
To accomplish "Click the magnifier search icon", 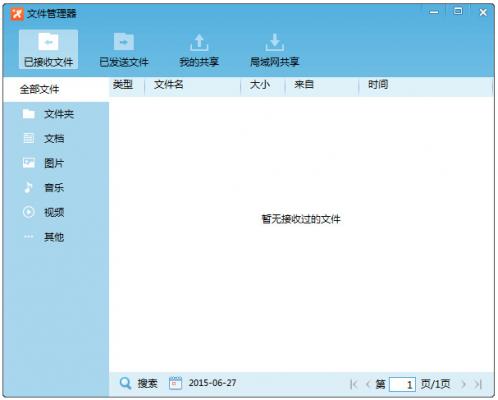I will click(125, 383).
